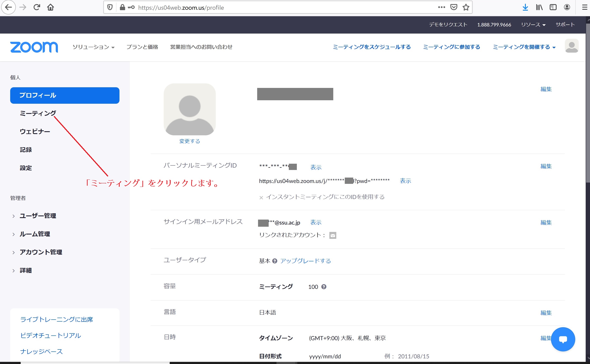Open tracking protection shield icon in address bar
590x364 pixels.
coord(110,7)
